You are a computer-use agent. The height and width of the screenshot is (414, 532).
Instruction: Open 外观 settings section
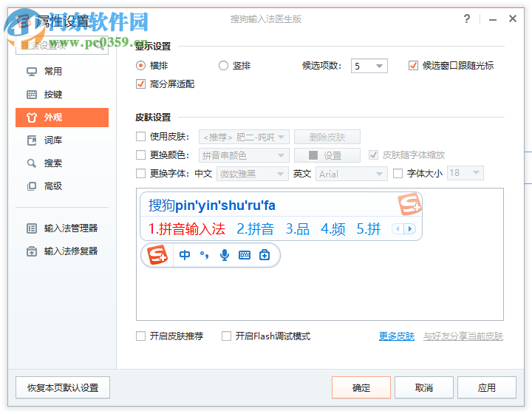(x=62, y=118)
